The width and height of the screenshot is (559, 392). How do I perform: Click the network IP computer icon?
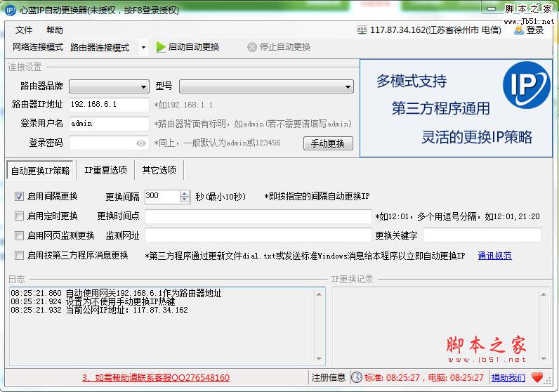362,30
